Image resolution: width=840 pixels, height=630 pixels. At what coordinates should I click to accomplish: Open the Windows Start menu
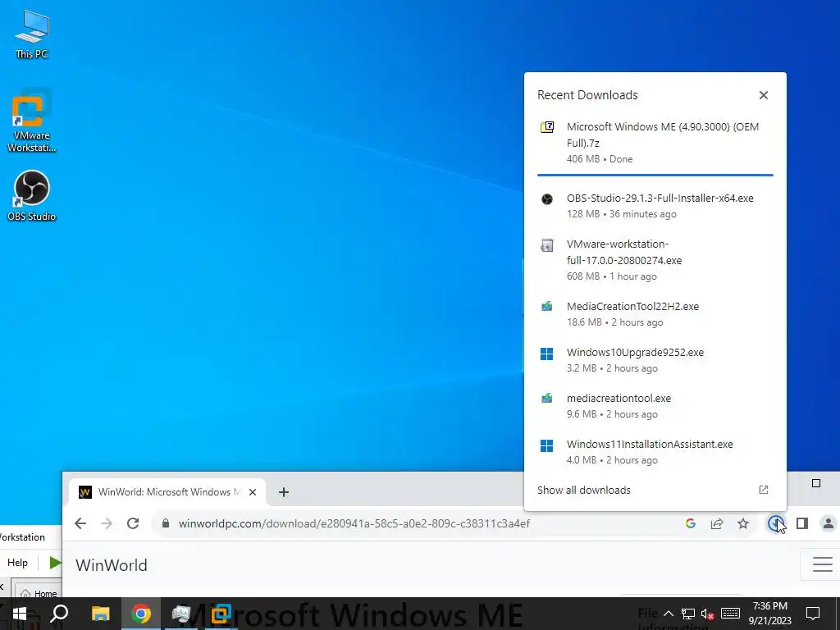click(20, 614)
